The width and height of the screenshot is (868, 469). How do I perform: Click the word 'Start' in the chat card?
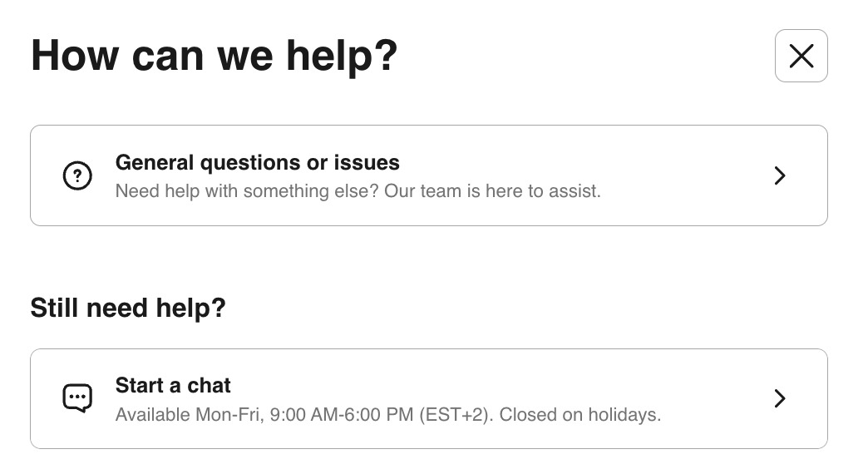140,385
